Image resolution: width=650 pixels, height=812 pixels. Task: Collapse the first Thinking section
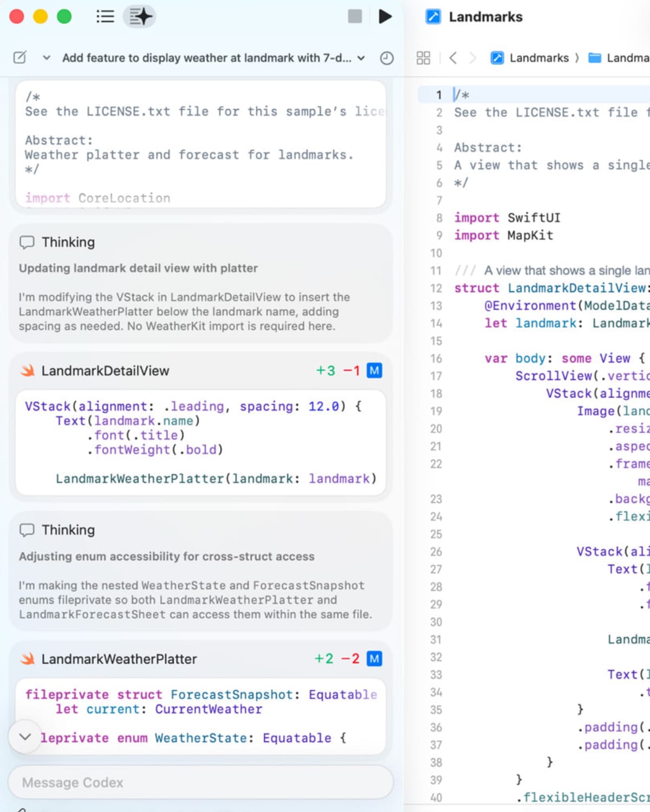[x=68, y=242]
